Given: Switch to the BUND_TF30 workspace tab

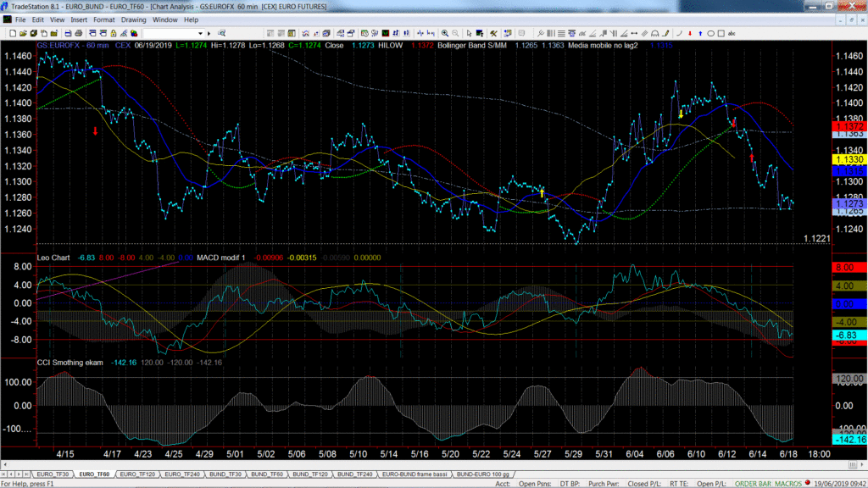Looking at the screenshot, I should [225, 474].
